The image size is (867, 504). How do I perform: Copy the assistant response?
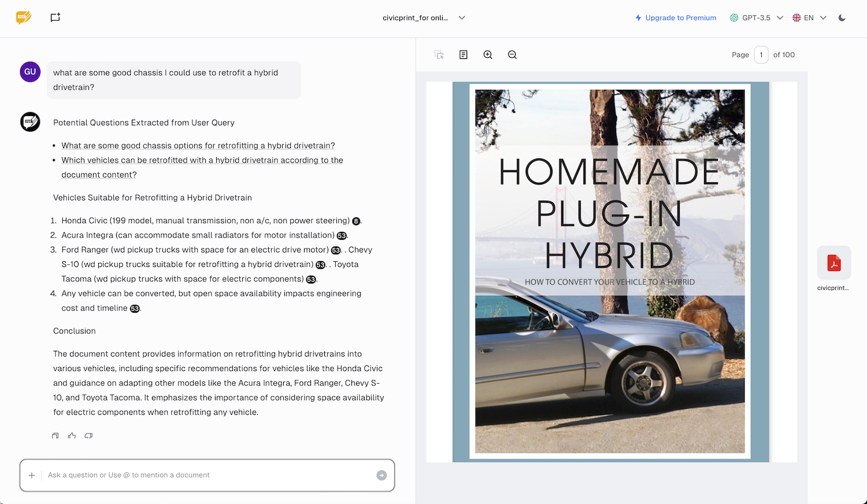(x=55, y=436)
